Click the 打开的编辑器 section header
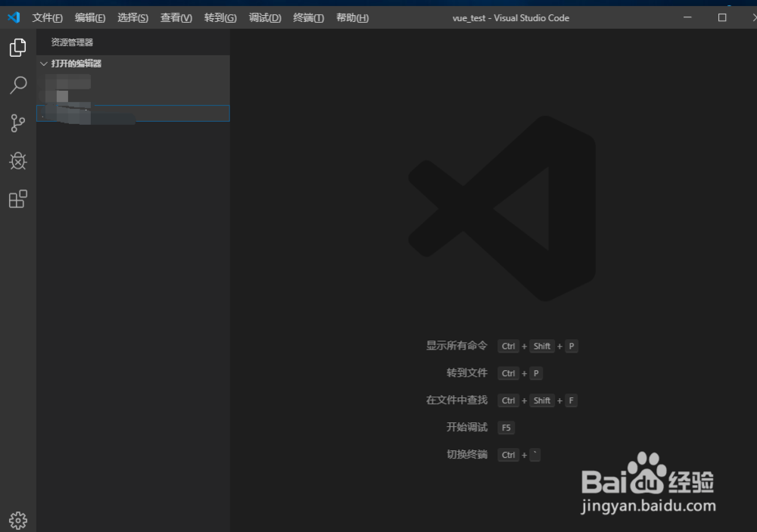The image size is (757, 532). click(133, 64)
